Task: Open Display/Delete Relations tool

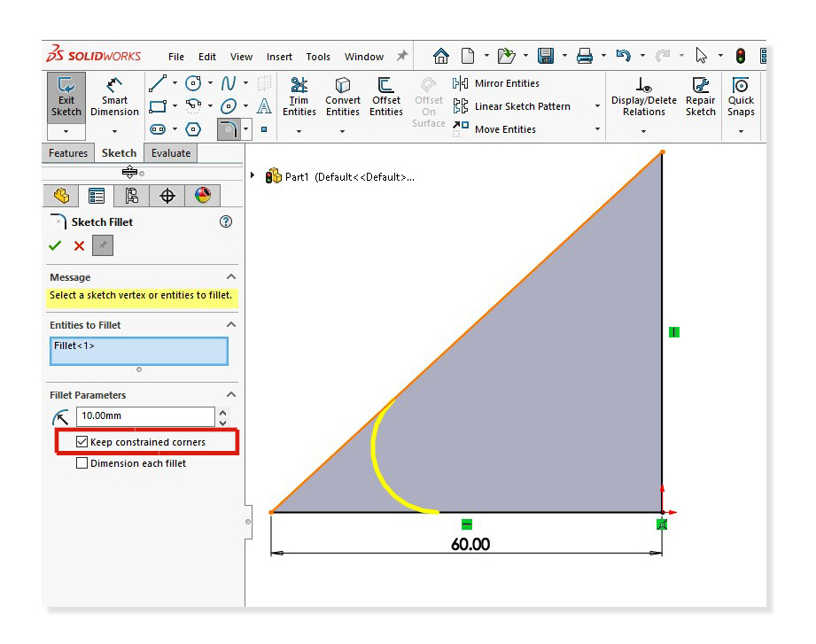Action: pyautogui.click(x=644, y=97)
